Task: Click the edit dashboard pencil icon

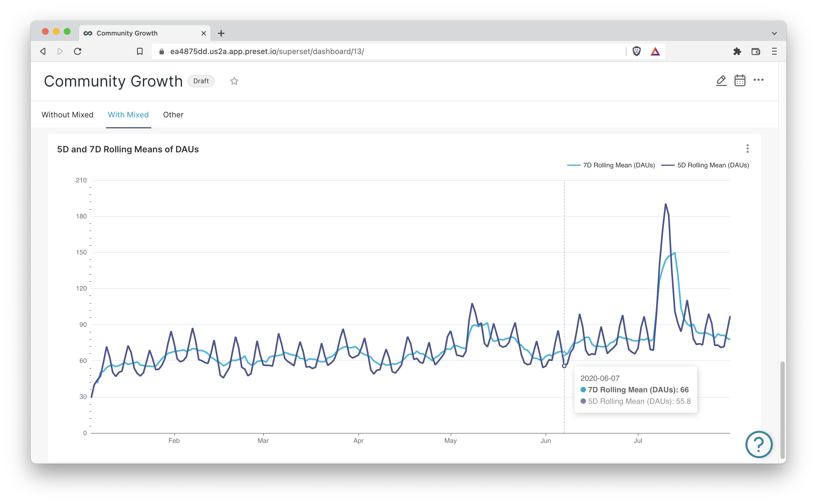Action: coord(721,80)
